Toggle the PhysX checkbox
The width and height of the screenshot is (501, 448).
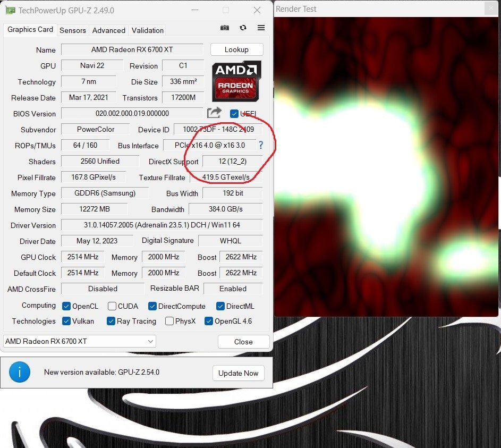tap(169, 321)
